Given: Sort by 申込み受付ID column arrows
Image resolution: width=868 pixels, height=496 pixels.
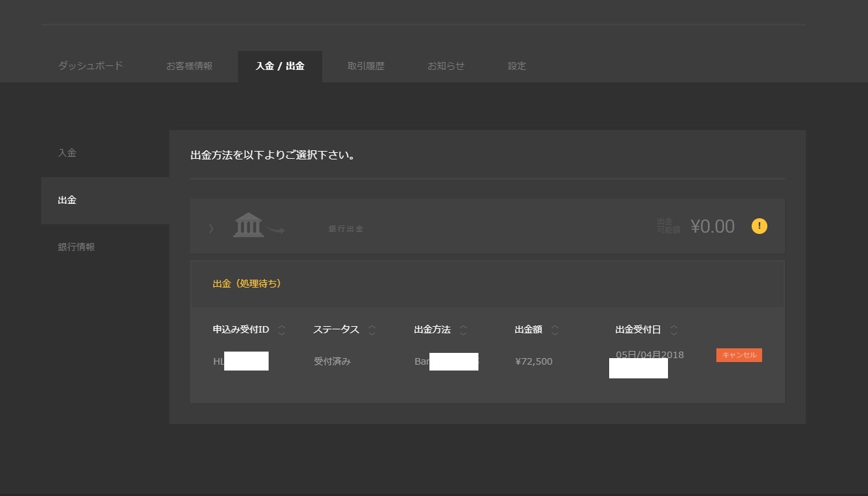Looking at the screenshot, I should coord(282,330).
